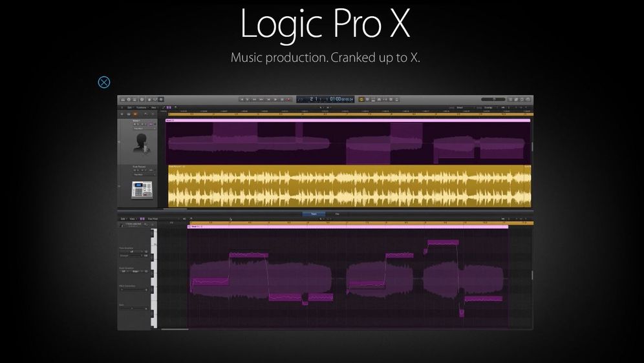Screen dimensions: 644x363
Task: Click the red Record transport button
Action: click(288, 99)
